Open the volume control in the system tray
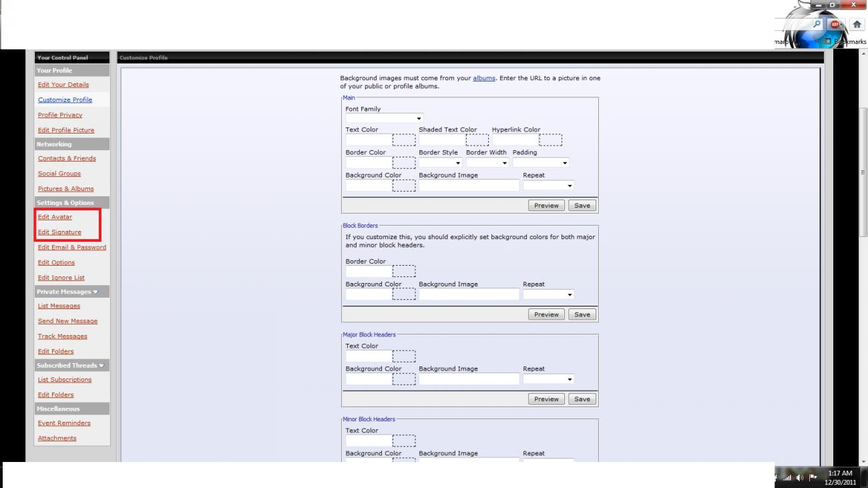Image resolution: width=868 pixels, height=488 pixels. [799, 477]
